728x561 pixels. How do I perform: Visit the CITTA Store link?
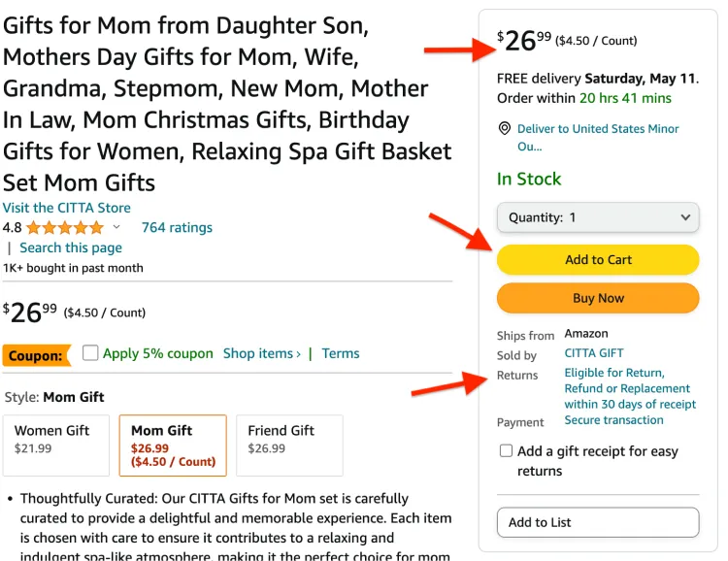[67, 208]
